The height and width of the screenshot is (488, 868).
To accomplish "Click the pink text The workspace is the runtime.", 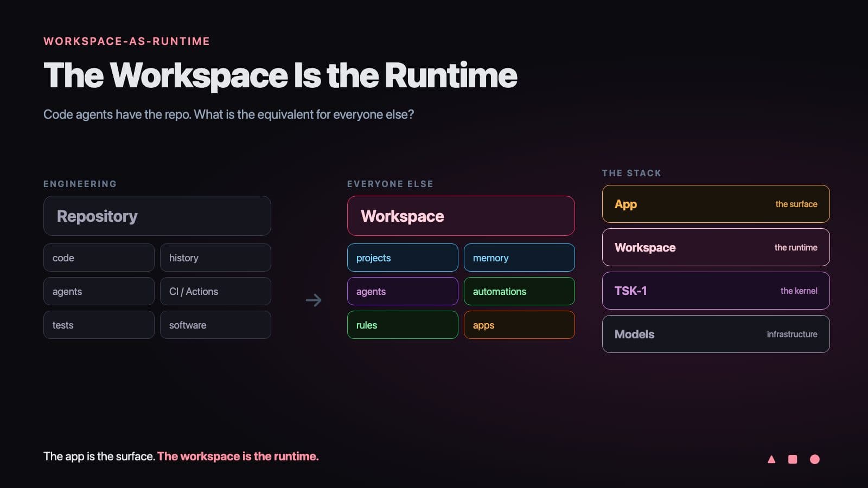I will point(238,456).
